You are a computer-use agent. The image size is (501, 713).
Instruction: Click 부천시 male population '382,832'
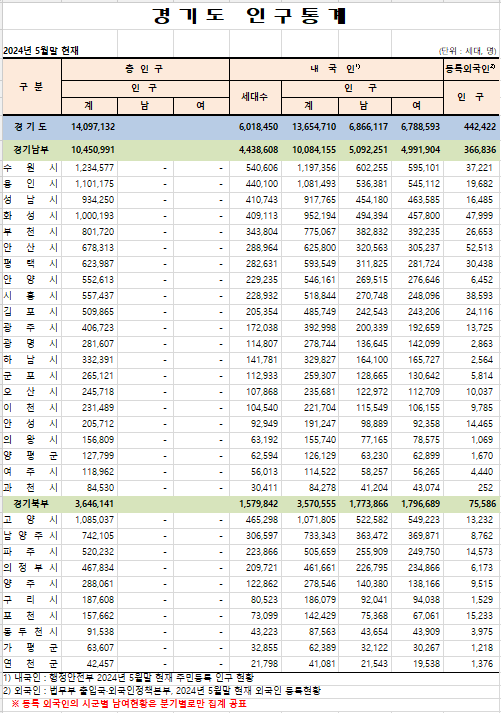coord(372,232)
